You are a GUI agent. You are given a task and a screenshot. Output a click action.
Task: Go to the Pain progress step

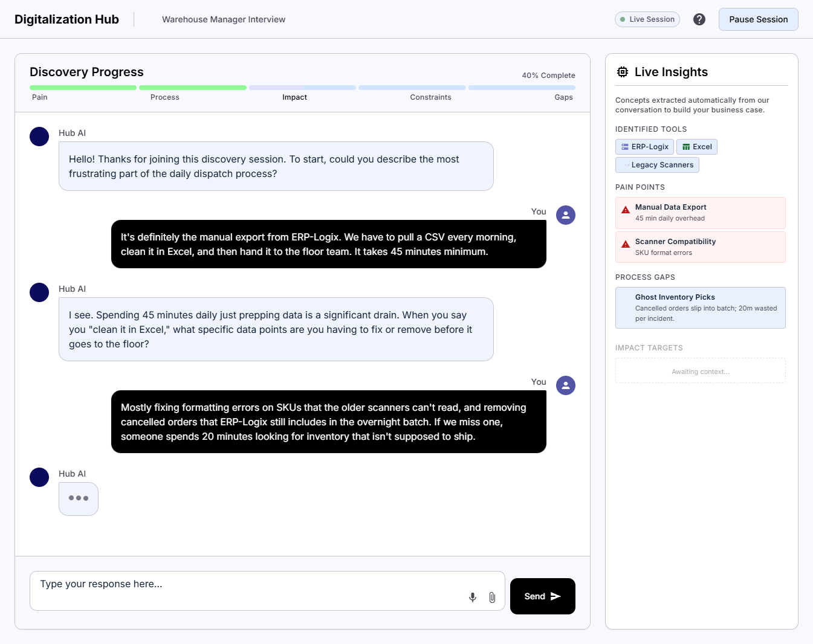[x=40, y=97]
